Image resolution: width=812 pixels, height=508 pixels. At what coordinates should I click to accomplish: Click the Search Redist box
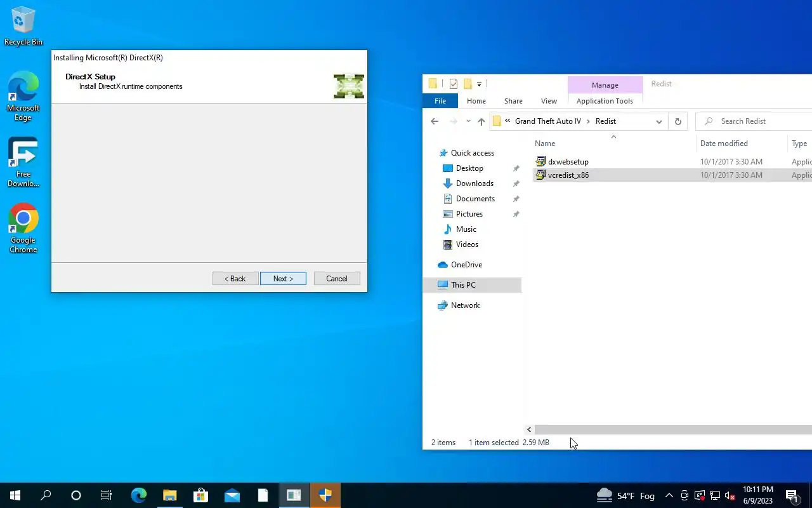755,121
